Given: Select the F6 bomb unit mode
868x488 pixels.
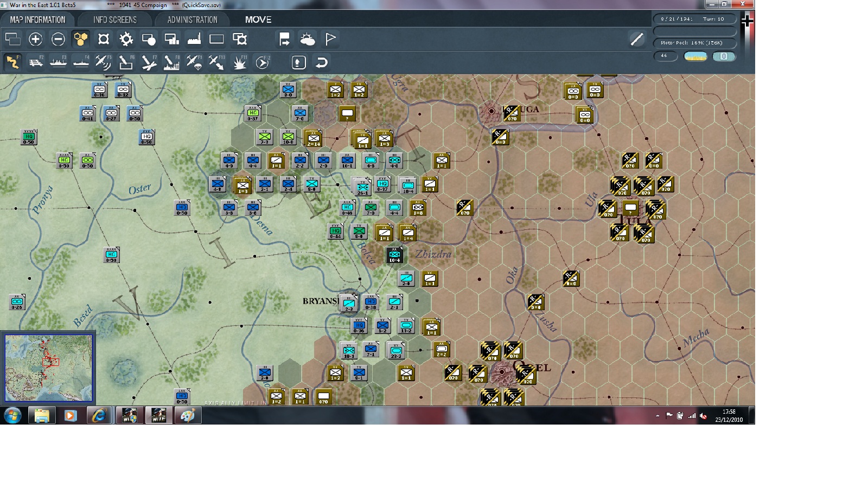Looking at the screenshot, I should [126, 62].
